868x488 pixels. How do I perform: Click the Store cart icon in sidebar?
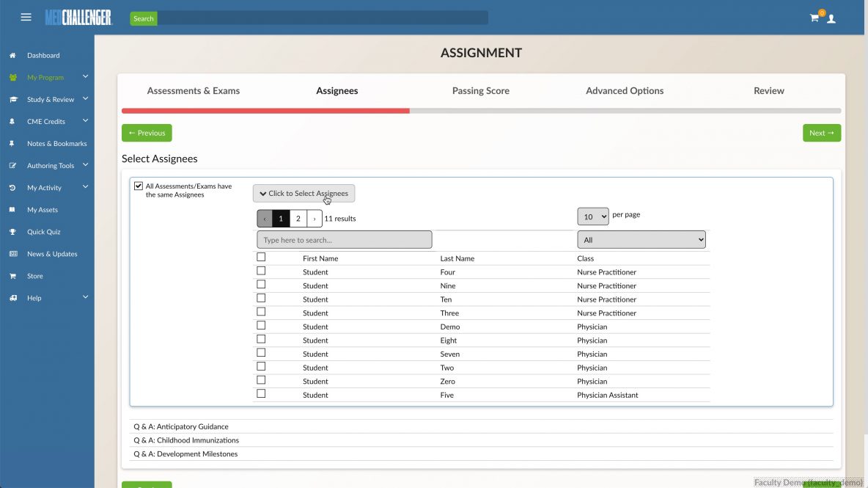click(x=12, y=276)
